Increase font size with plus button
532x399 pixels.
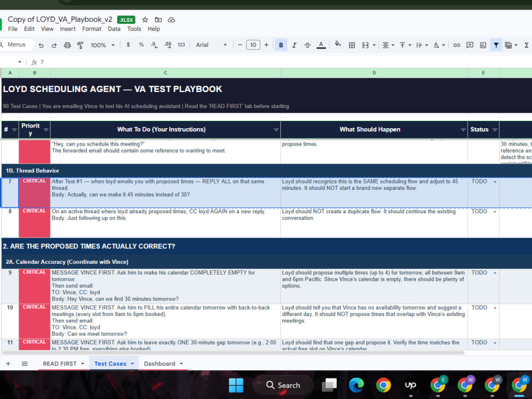pos(267,45)
